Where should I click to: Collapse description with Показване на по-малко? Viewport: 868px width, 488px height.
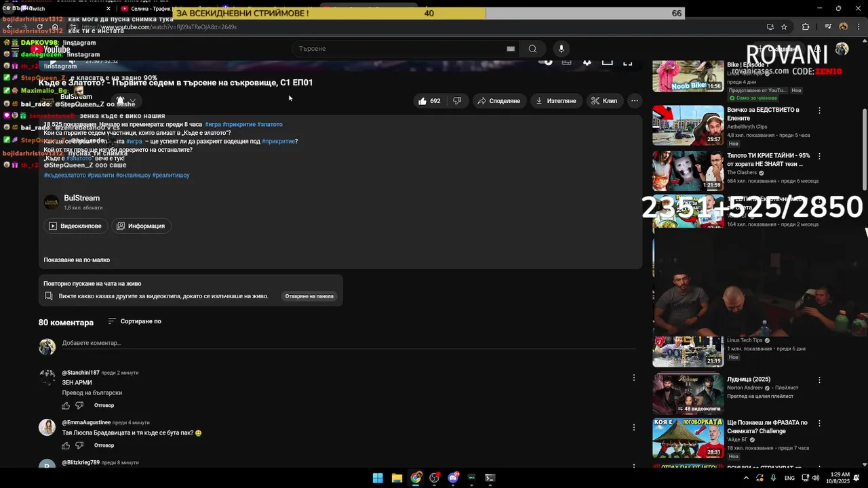77,260
